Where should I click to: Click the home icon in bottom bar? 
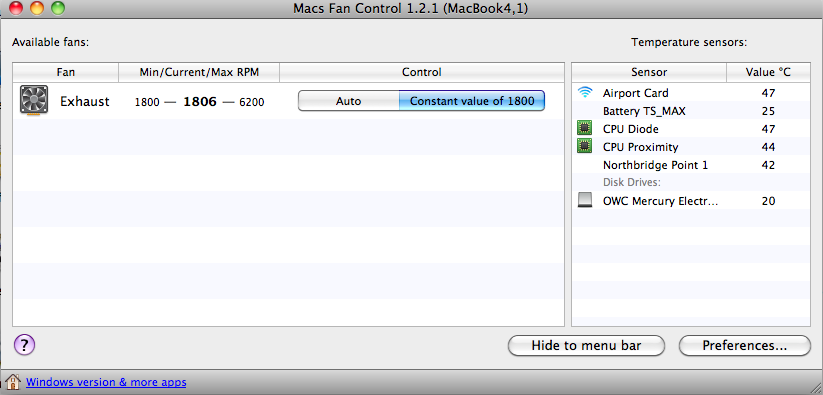click(x=13, y=382)
